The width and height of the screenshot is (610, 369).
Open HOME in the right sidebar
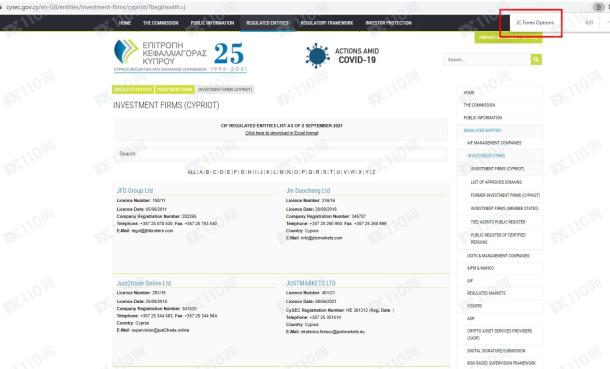(x=469, y=93)
